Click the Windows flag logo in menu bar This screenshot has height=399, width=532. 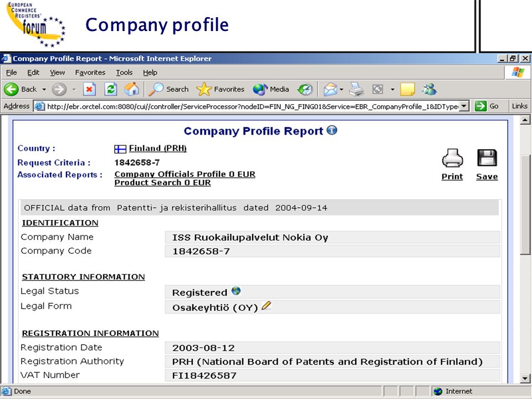(x=518, y=72)
